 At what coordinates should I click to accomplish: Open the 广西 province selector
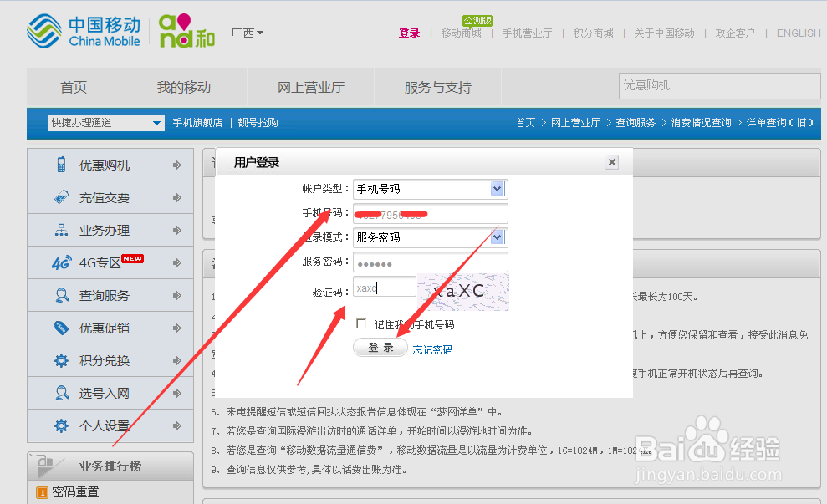coord(247,33)
